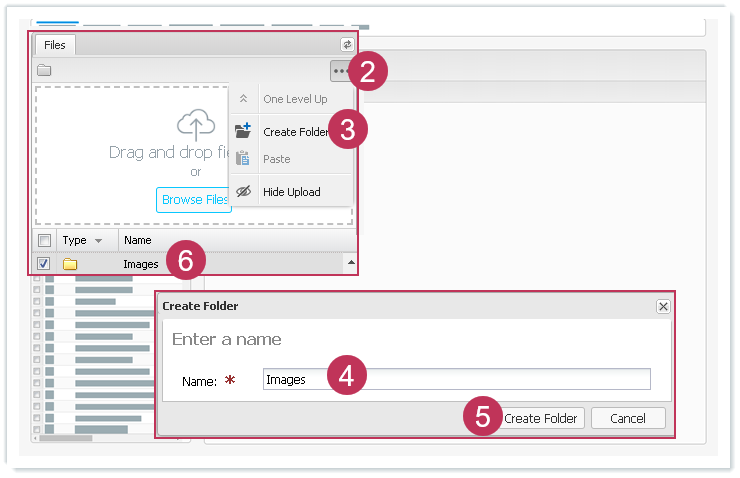Click the Create Folder icon in menu
This screenshot has height=478, width=740.
pos(242,131)
